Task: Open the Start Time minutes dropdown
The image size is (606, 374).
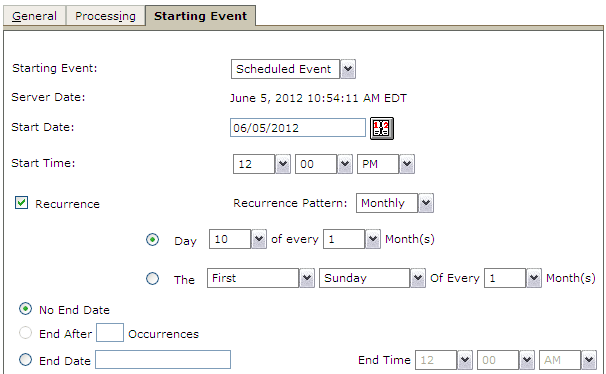Action: pyautogui.click(x=323, y=164)
